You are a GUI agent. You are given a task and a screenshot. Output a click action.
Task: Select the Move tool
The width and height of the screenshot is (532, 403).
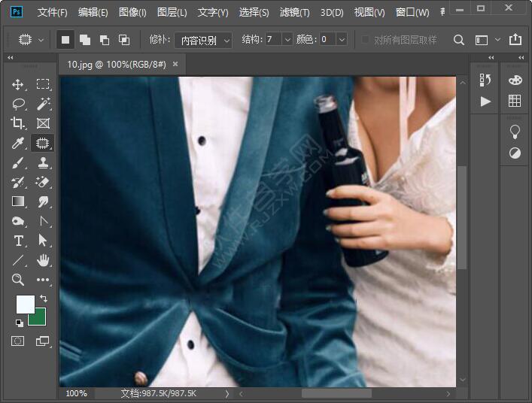(17, 84)
